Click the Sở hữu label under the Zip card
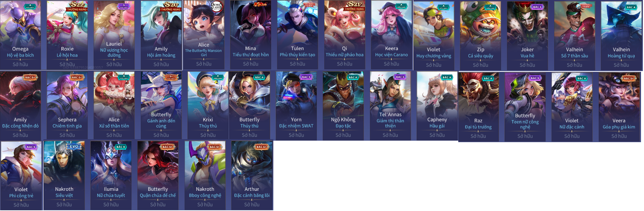The width and height of the screenshot is (644, 211). click(x=481, y=65)
